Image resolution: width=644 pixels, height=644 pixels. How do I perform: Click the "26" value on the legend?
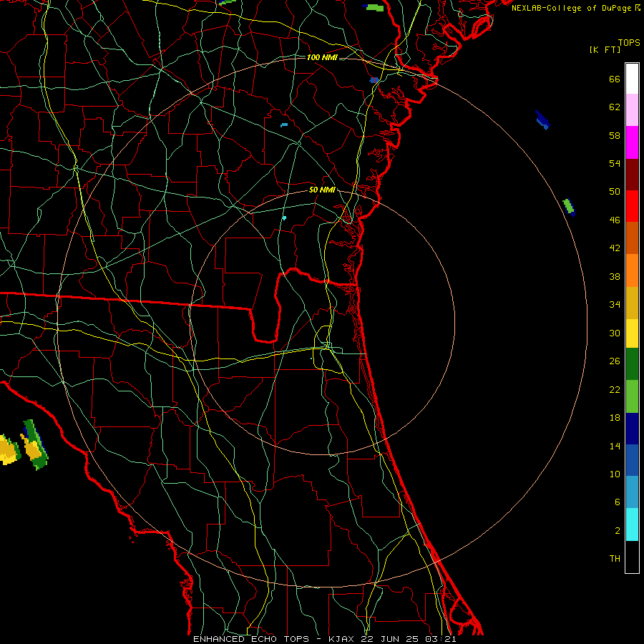[615, 361]
